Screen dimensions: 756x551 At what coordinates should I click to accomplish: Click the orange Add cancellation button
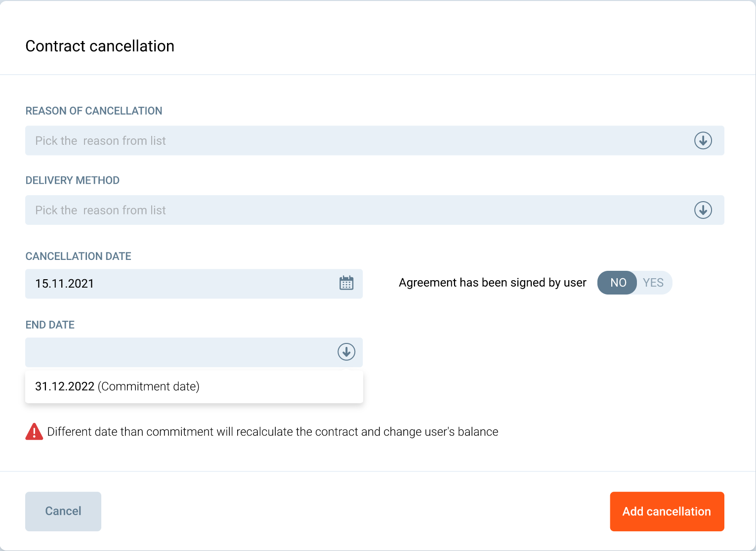pos(667,511)
